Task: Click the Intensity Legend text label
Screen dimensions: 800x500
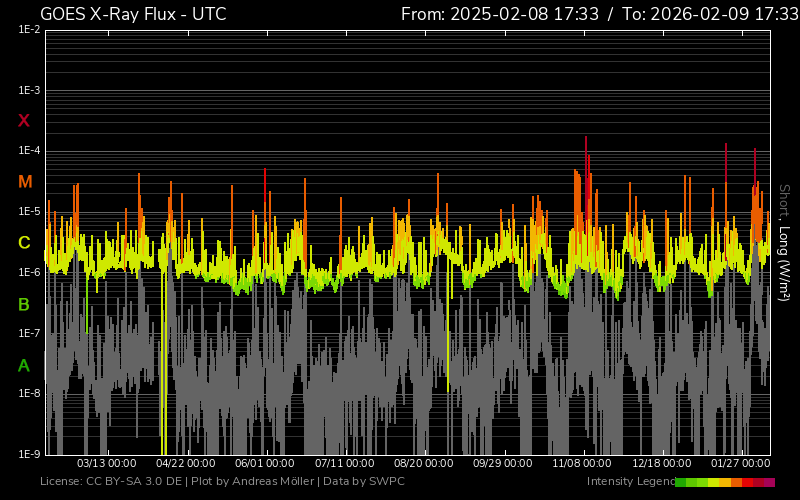Action: (x=630, y=482)
